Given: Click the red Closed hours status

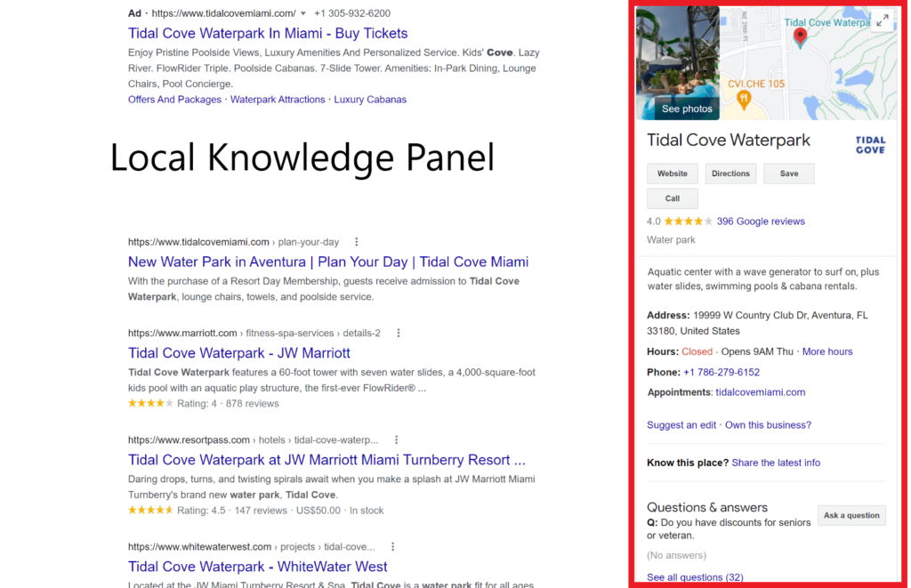Looking at the screenshot, I should click(697, 351).
